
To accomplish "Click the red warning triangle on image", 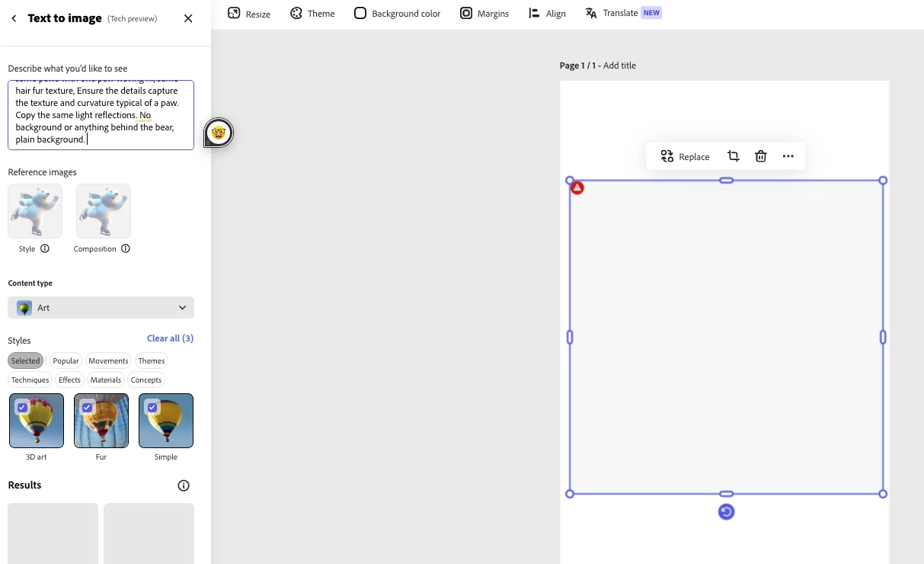I will [577, 187].
